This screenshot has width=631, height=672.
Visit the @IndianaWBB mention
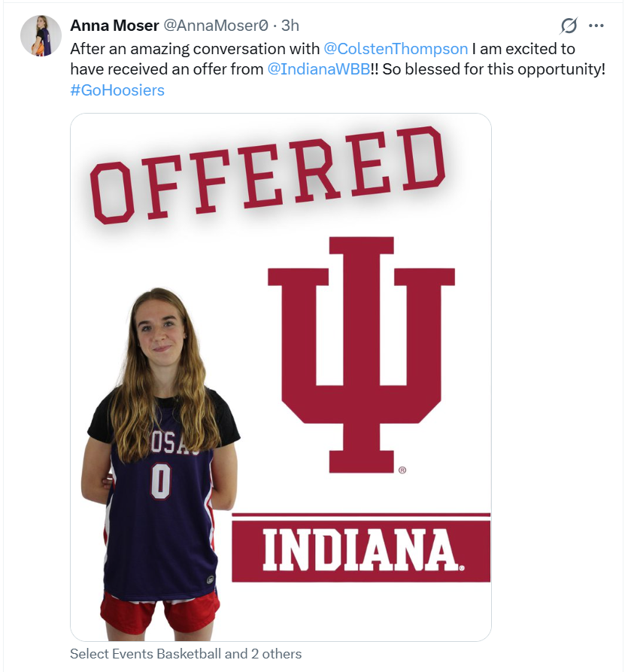tap(319, 69)
